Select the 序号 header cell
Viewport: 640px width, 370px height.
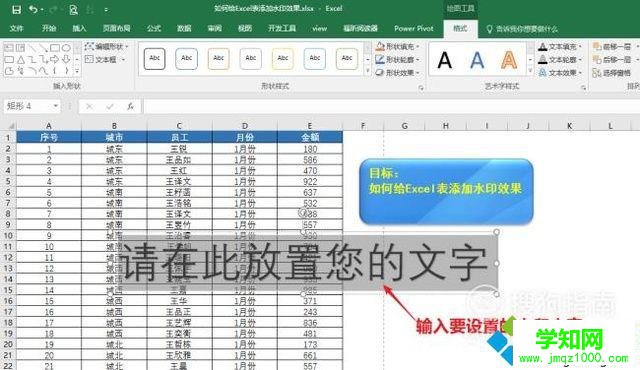click(x=49, y=137)
